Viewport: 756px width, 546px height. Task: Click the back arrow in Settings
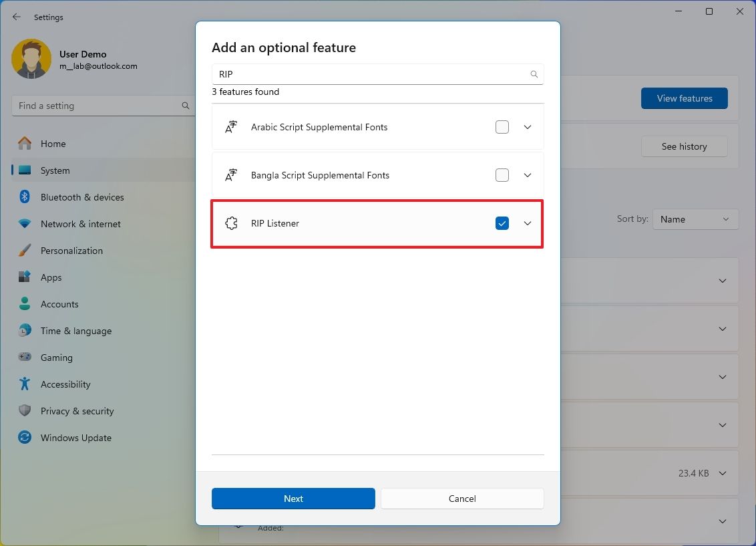pos(17,17)
